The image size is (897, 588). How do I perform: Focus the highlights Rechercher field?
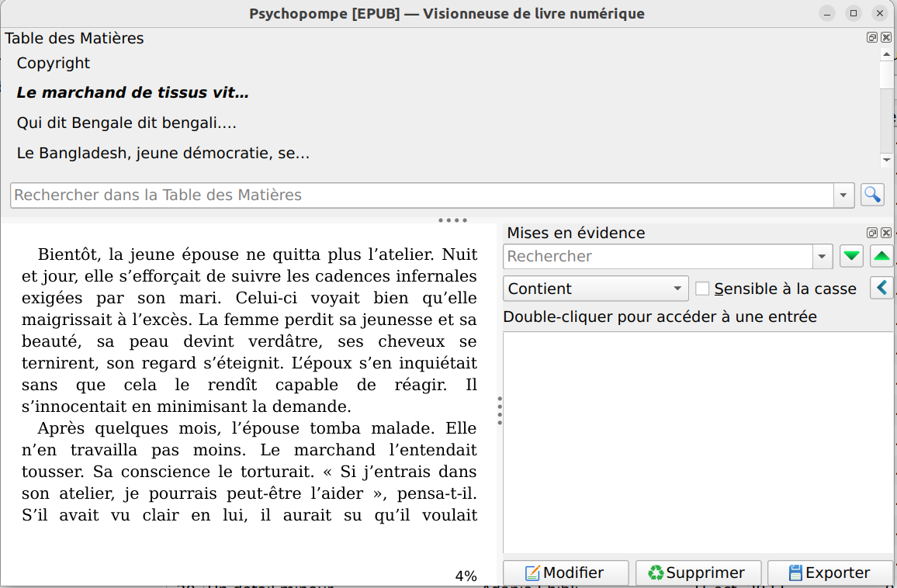[658, 256]
